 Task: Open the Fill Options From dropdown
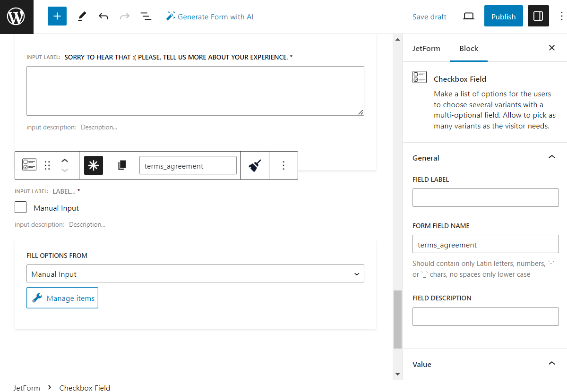pos(195,273)
